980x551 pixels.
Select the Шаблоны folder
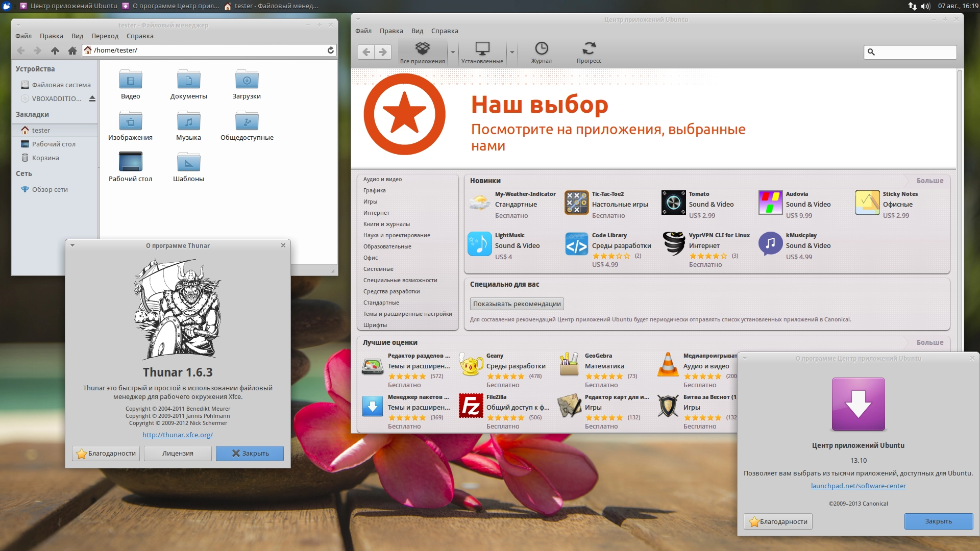(x=189, y=167)
